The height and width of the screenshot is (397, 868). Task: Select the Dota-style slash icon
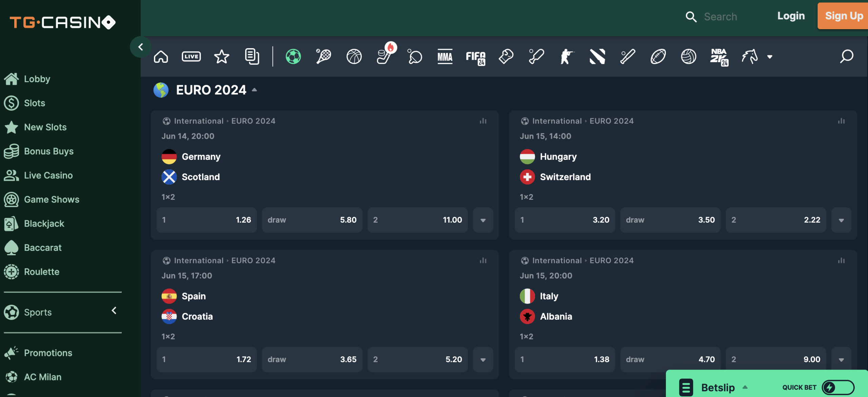[597, 57]
